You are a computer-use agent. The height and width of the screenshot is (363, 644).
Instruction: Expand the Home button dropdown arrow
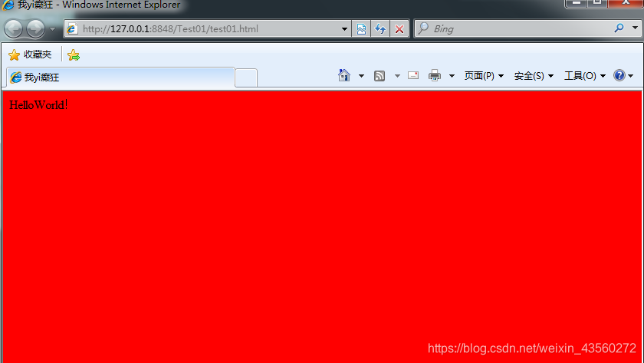click(x=361, y=76)
